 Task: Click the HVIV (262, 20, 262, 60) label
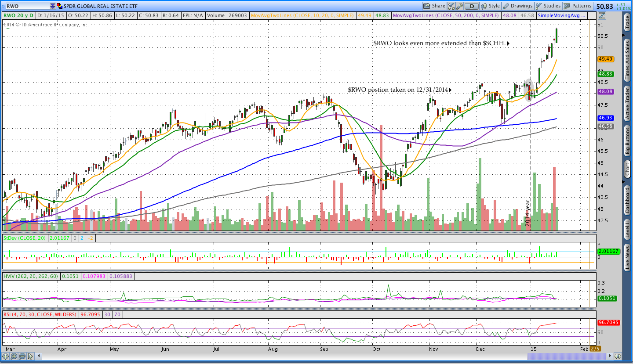tap(31, 277)
